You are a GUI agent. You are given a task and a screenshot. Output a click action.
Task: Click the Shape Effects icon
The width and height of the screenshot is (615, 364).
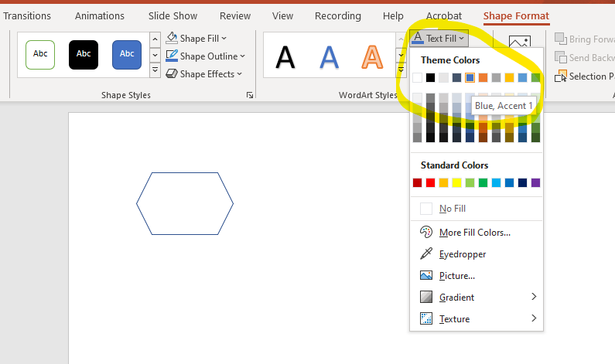173,73
